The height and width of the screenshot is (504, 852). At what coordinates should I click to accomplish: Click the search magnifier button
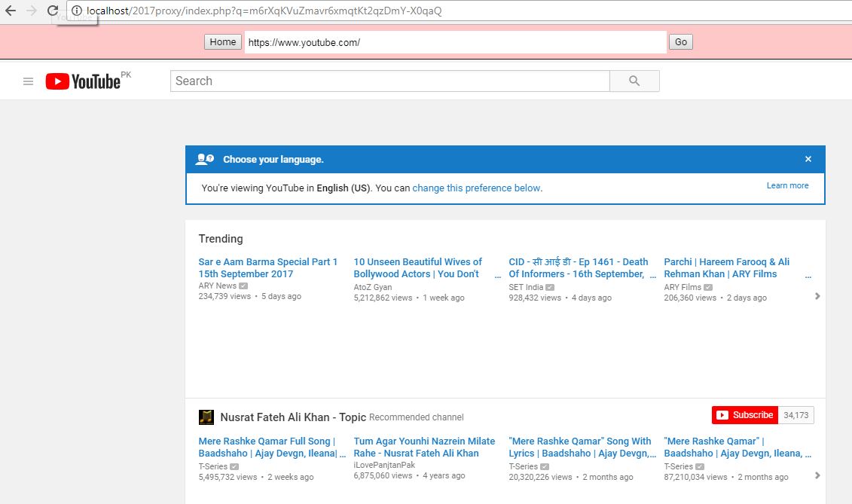coord(634,81)
